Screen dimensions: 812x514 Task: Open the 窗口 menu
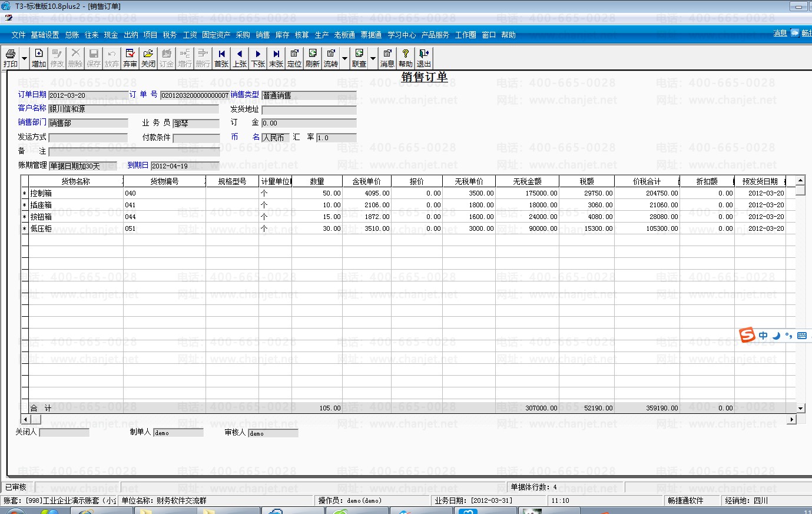[489, 35]
